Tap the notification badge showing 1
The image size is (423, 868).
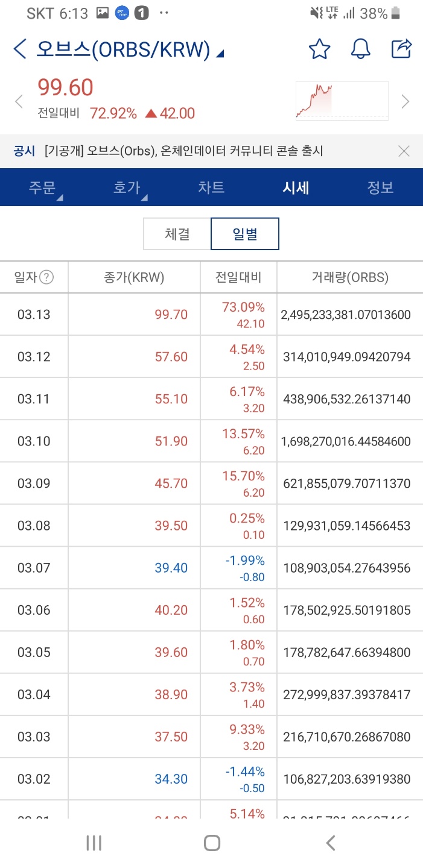click(x=141, y=13)
